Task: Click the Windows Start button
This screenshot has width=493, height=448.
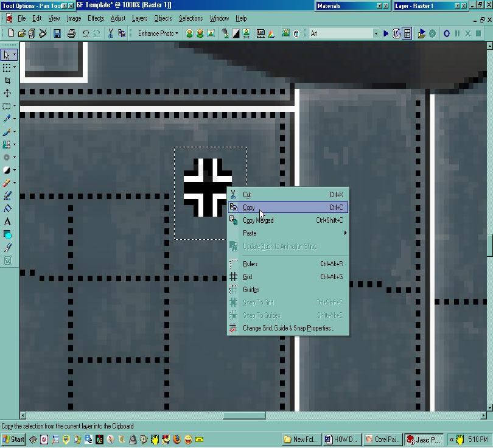Action: click(13, 439)
